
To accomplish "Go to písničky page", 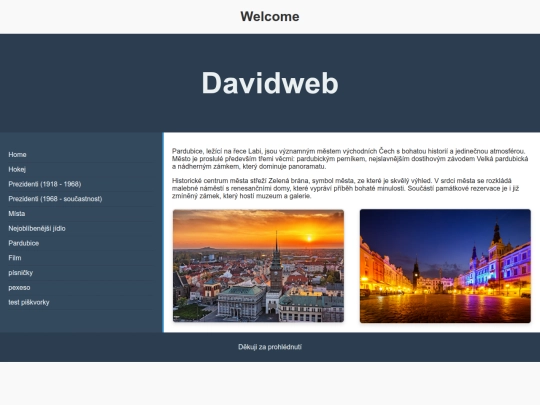I will click(x=21, y=273).
